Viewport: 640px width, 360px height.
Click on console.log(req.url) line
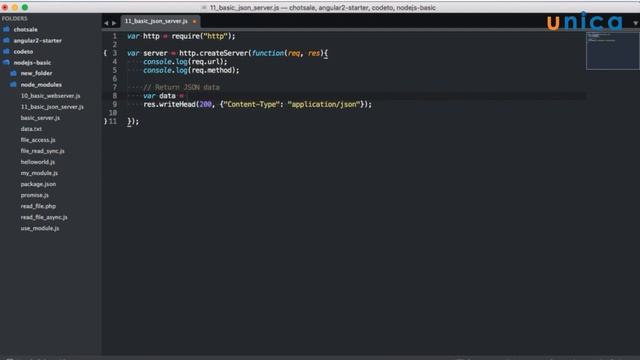pyautogui.click(x=185, y=62)
